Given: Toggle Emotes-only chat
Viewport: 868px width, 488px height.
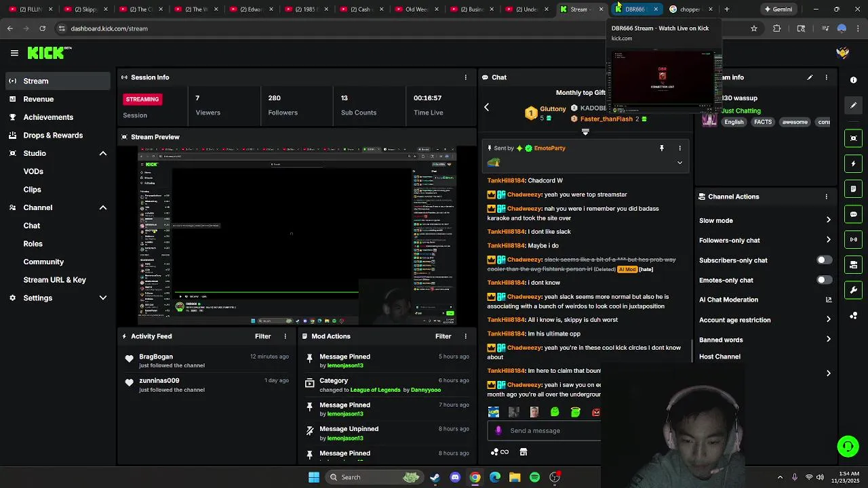Looking at the screenshot, I should pyautogui.click(x=824, y=280).
